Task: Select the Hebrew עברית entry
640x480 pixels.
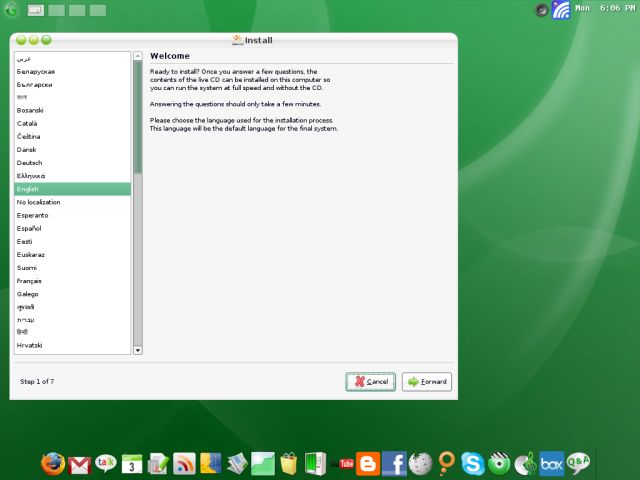Action: click(x=73, y=320)
